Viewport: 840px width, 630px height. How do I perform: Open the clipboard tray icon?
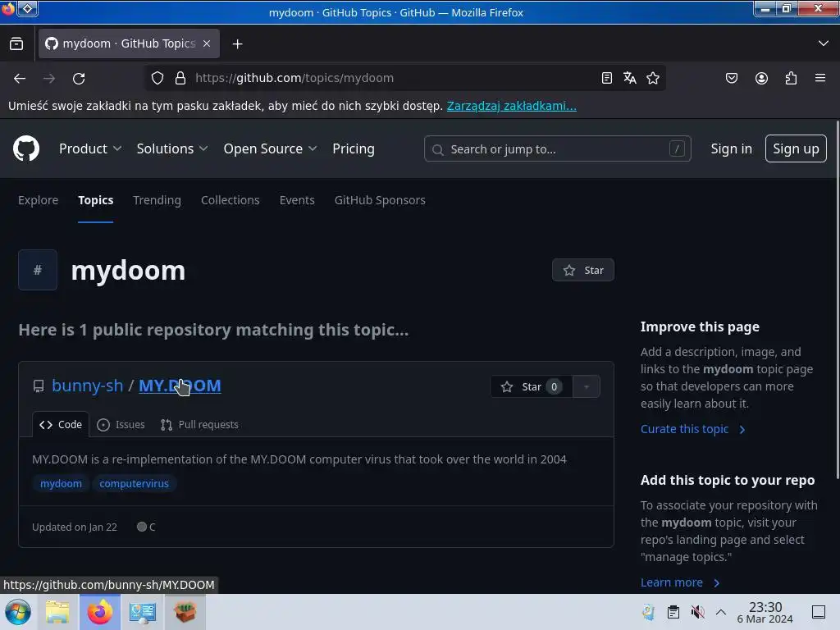pyautogui.click(x=673, y=612)
